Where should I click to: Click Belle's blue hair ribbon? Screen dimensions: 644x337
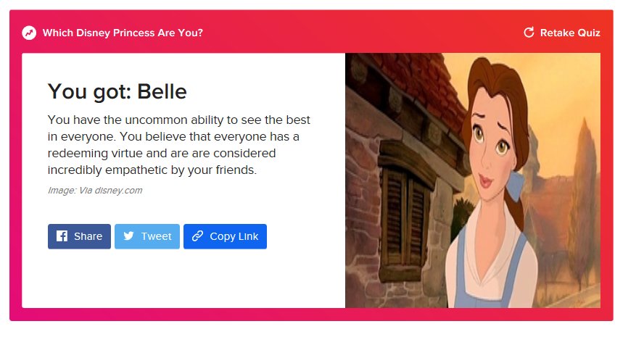(x=515, y=187)
